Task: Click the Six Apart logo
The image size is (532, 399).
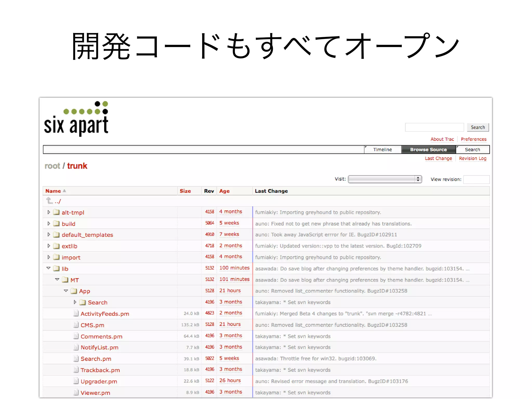Action: [x=76, y=119]
